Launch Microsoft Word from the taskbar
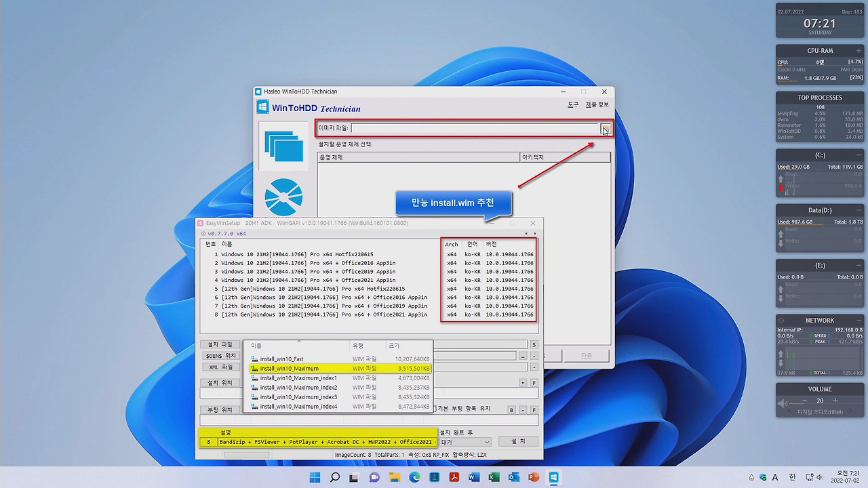Screen dimensions: 868x488 pyautogui.click(x=474, y=477)
